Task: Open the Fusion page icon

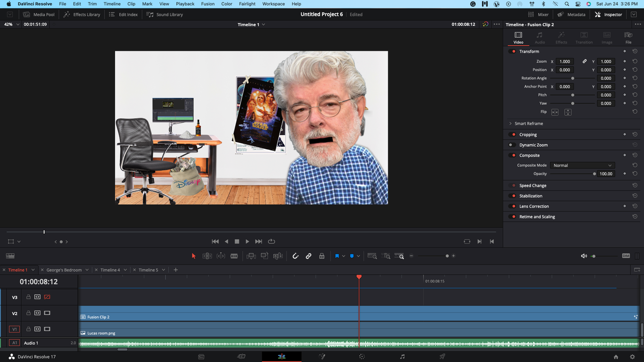Action: 321,356
